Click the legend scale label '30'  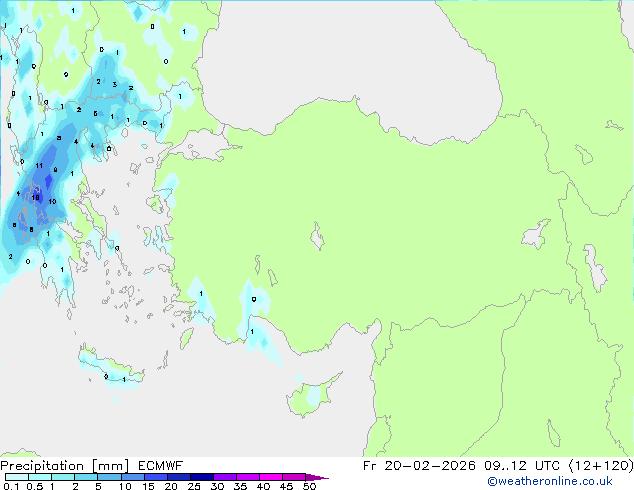[217, 486]
